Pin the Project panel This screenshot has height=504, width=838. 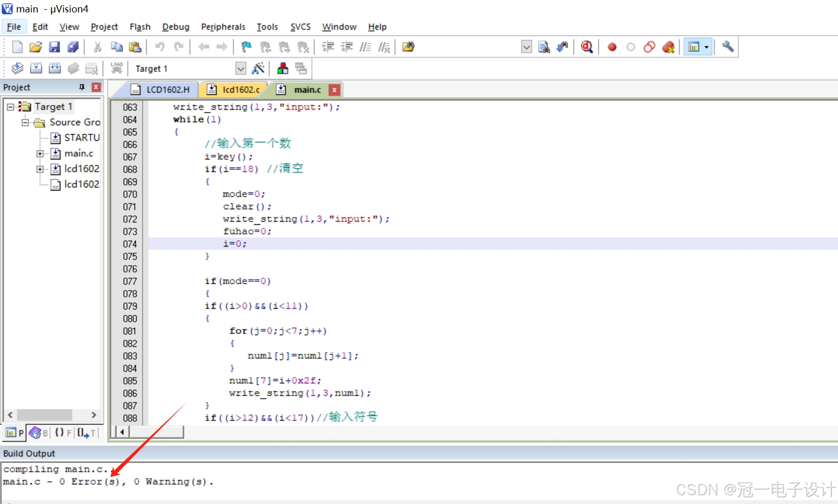pyautogui.click(x=82, y=87)
